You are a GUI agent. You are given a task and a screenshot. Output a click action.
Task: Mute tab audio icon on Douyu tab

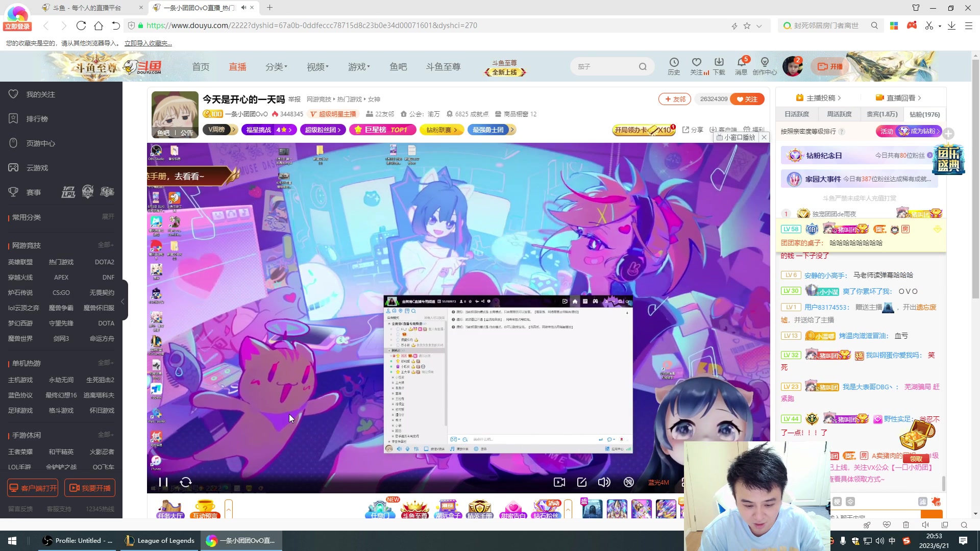coord(243,8)
